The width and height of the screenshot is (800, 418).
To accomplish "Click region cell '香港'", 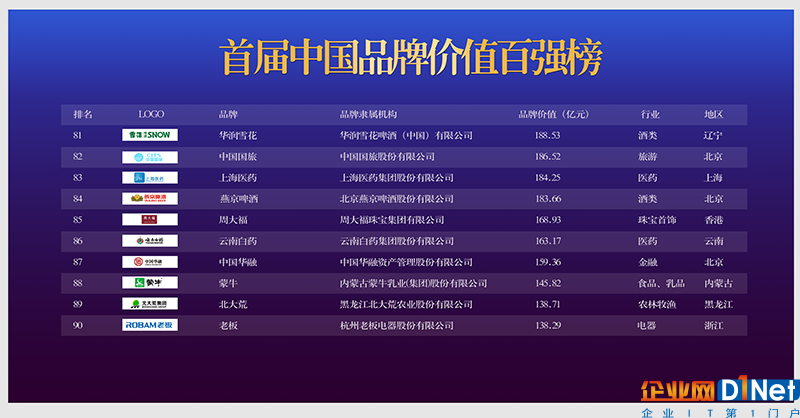I will (714, 220).
